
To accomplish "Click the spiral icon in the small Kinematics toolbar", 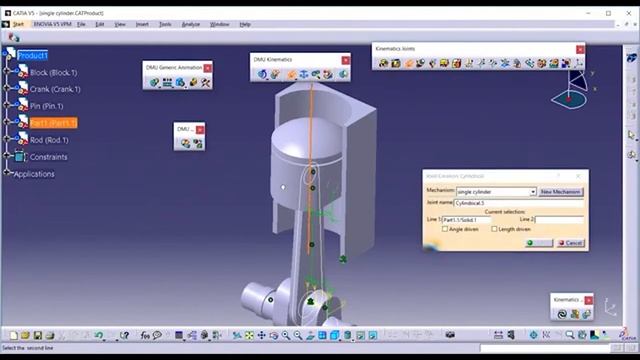I will [562, 314].
